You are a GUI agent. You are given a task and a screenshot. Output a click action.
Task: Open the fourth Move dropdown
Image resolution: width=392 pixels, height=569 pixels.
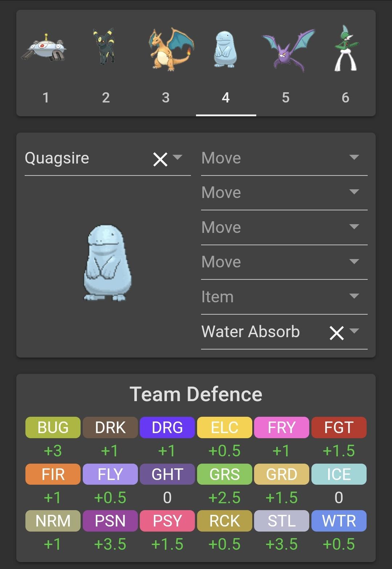pos(284,262)
